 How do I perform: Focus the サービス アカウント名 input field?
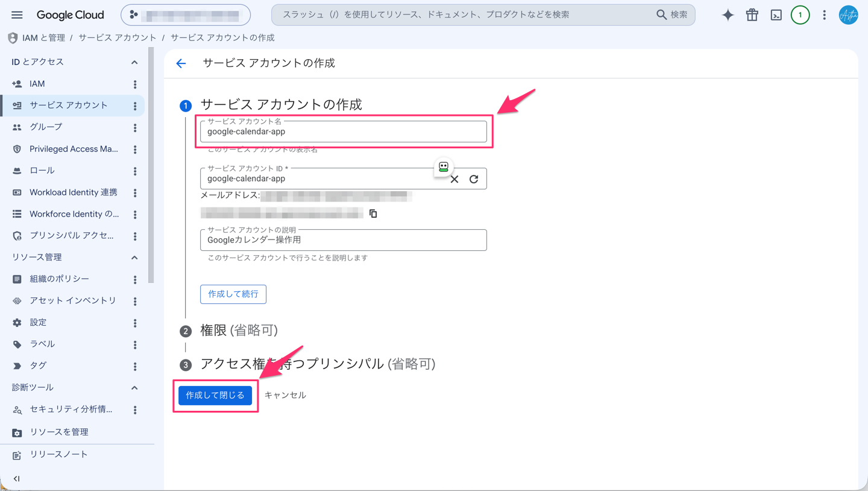coord(344,131)
